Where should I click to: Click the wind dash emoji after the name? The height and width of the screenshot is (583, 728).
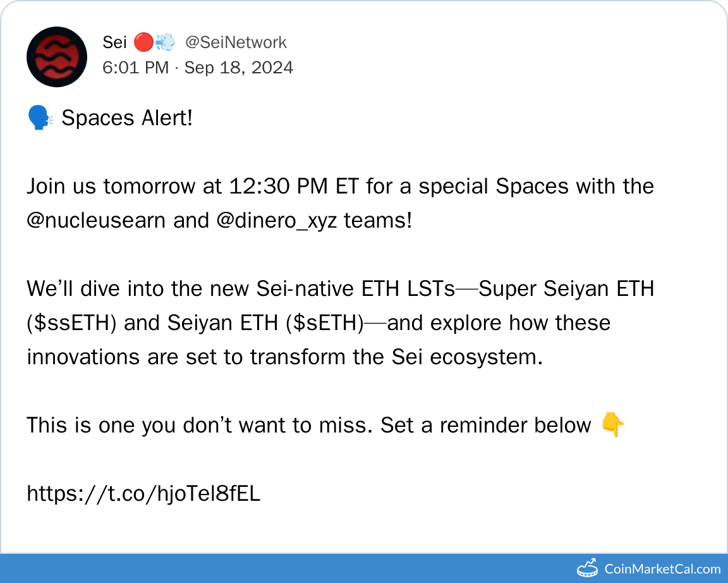(164, 43)
